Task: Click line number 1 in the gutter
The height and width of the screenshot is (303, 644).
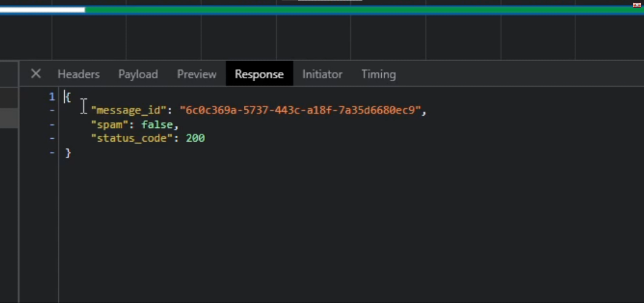Action: [52, 97]
